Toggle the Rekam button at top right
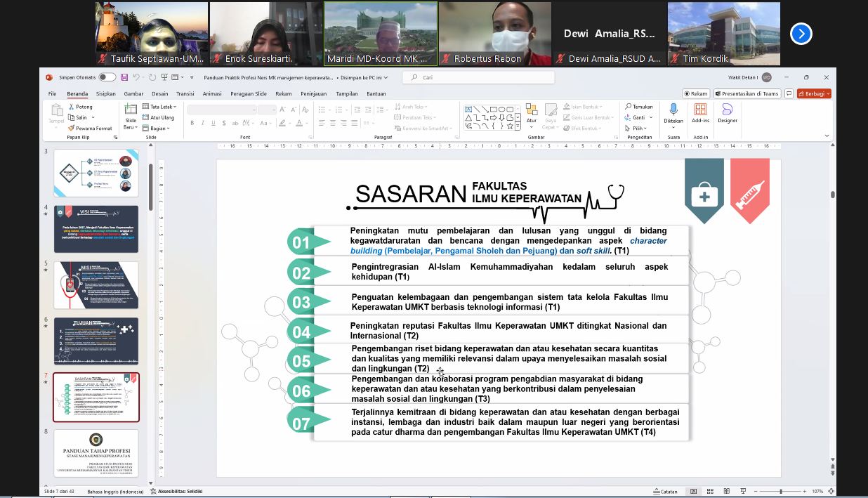The image size is (868, 498). coord(695,93)
